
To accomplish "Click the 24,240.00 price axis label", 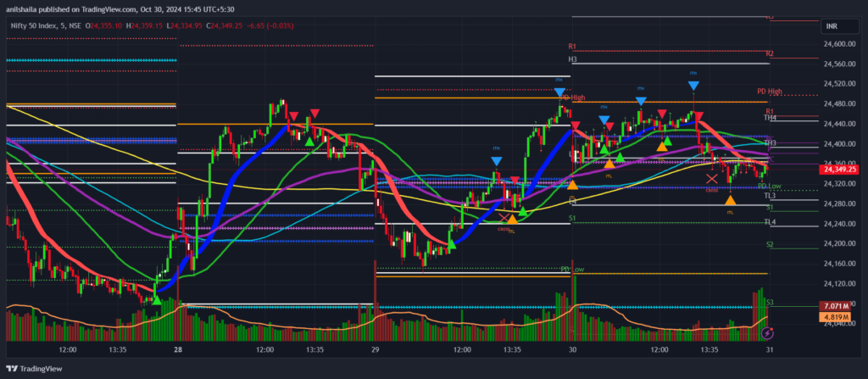I will tap(840, 224).
